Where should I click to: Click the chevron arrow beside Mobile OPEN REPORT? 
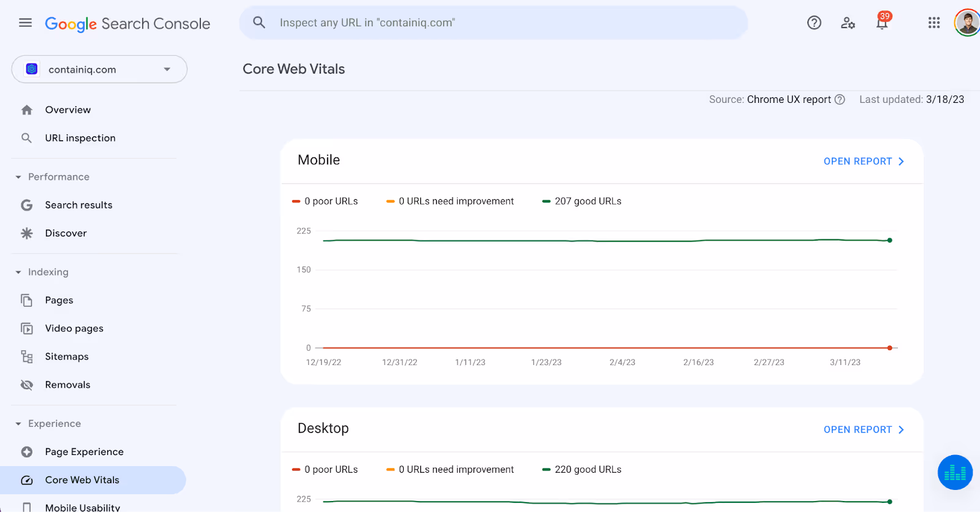pyautogui.click(x=901, y=162)
